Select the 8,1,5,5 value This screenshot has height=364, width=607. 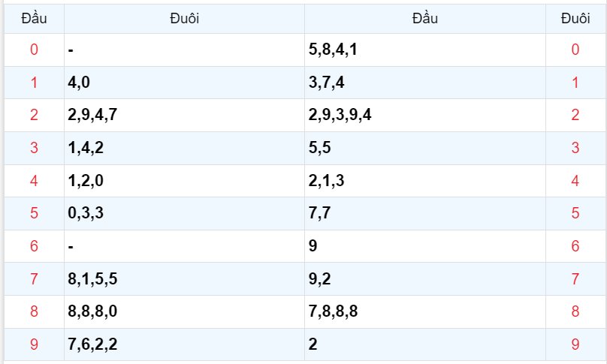click(x=92, y=279)
